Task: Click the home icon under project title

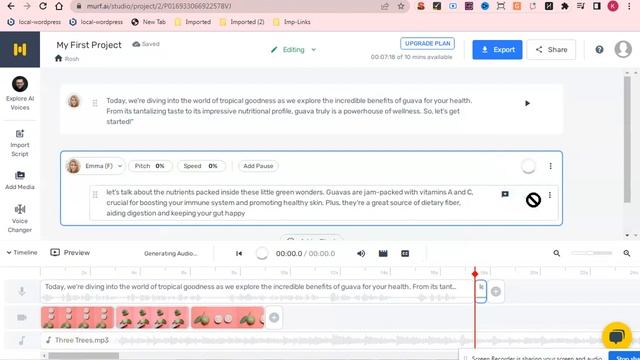Action: click(x=58, y=58)
